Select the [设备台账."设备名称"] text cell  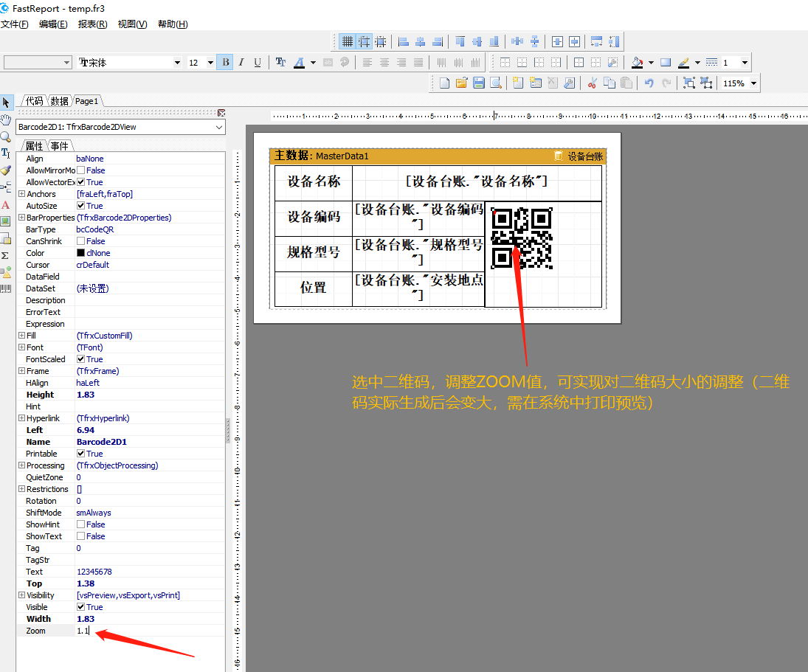pos(477,182)
